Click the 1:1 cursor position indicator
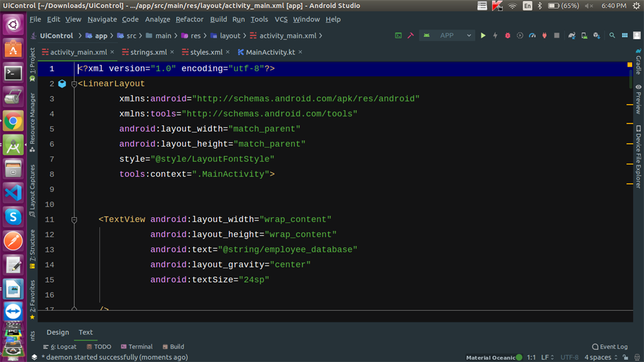Screen dimensions: 644x362 point(531,358)
